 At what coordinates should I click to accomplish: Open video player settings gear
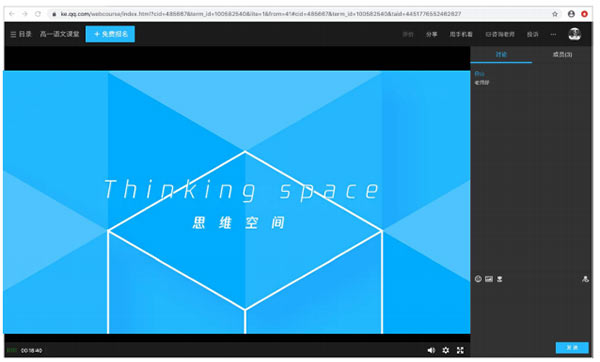click(x=446, y=350)
